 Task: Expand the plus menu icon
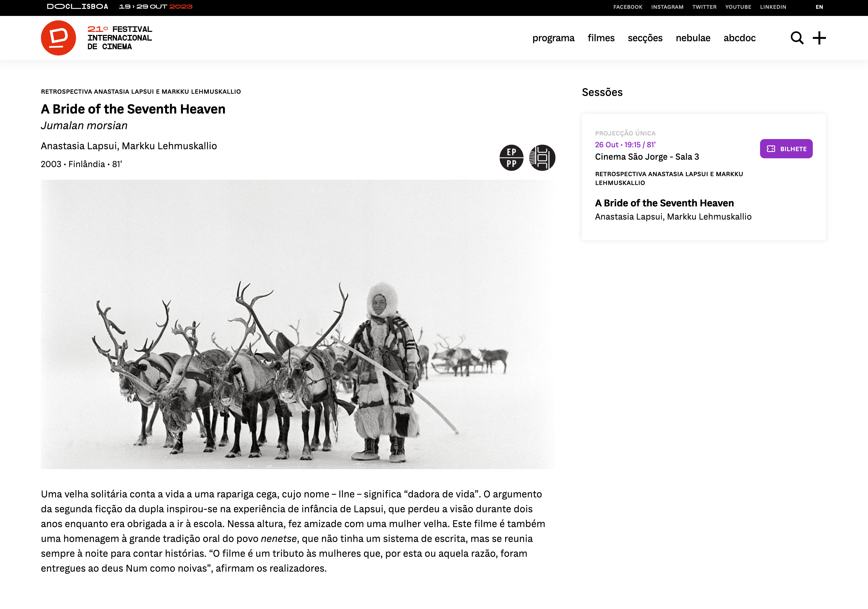pyautogui.click(x=819, y=38)
